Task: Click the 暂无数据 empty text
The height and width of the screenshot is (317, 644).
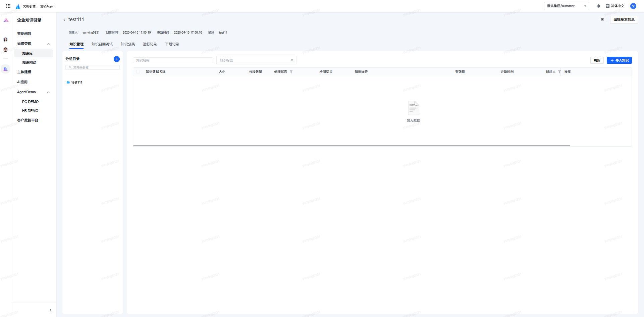Action: tap(414, 120)
